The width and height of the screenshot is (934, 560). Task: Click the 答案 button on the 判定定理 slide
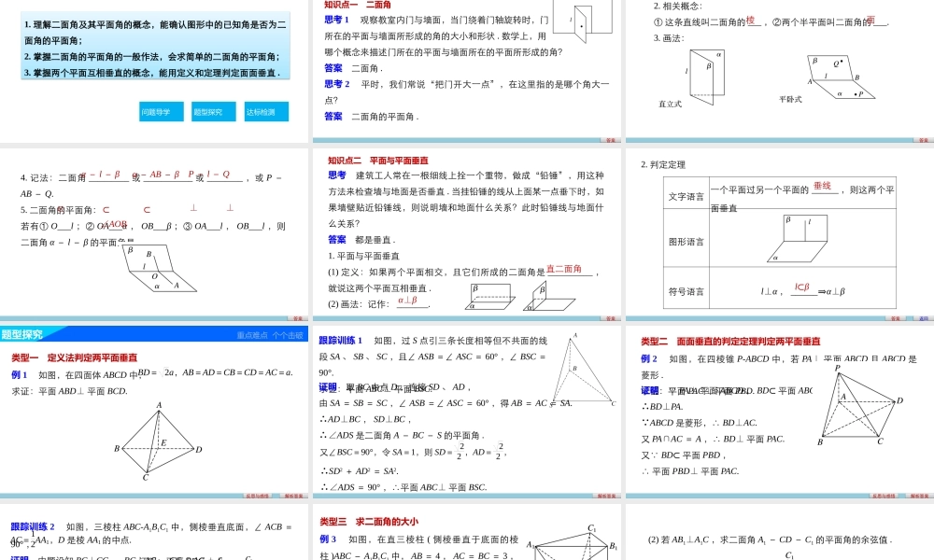coord(895,318)
